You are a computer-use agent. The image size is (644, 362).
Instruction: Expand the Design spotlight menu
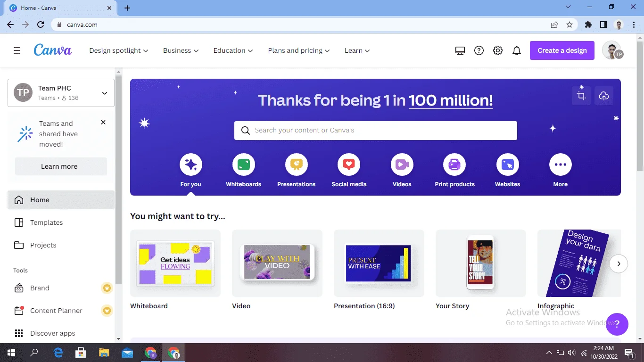pyautogui.click(x=119, y=50)
